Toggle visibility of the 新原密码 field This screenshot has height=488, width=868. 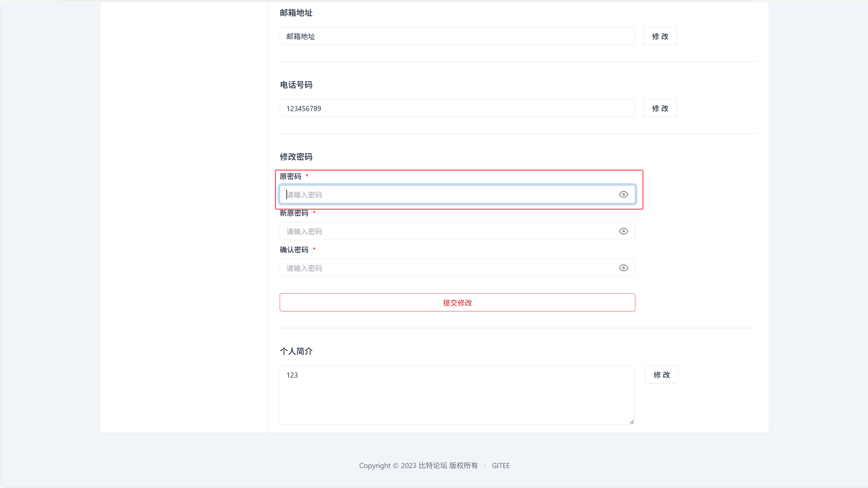[623, 231]
